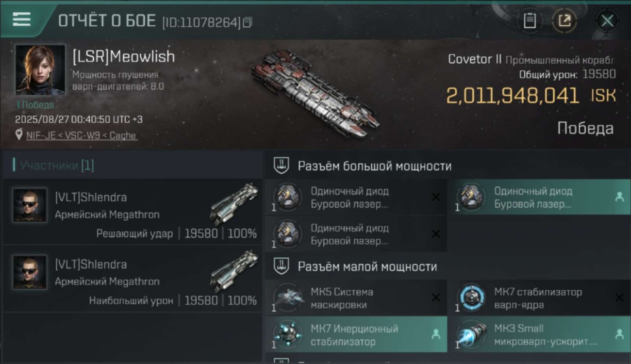Screen dimensions: 631x364
Task: Select the МК5 Система маскировки module
Action: coord(356,298)
